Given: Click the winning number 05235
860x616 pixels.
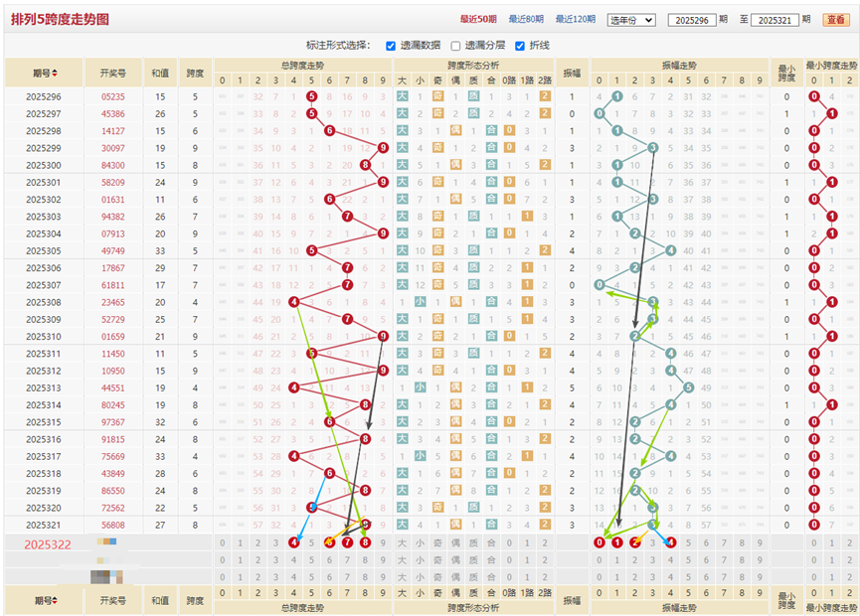Looking at the screenshot, I should pyautogui.click(x=113, y=97).
